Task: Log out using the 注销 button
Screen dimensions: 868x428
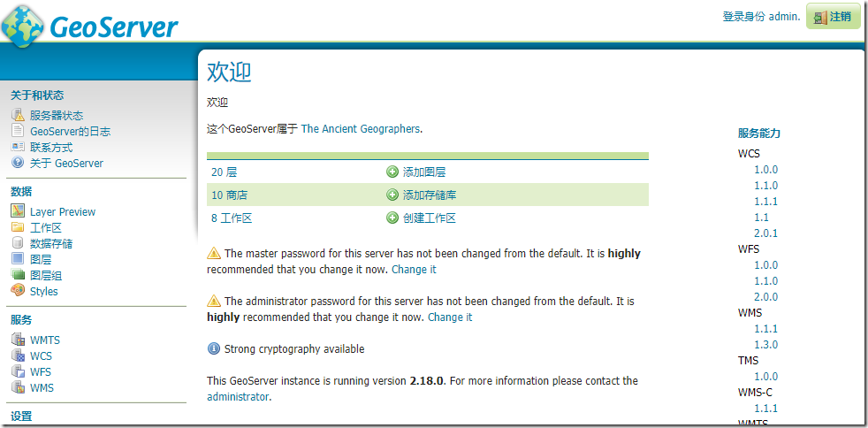Action: (x=834, y=16)
